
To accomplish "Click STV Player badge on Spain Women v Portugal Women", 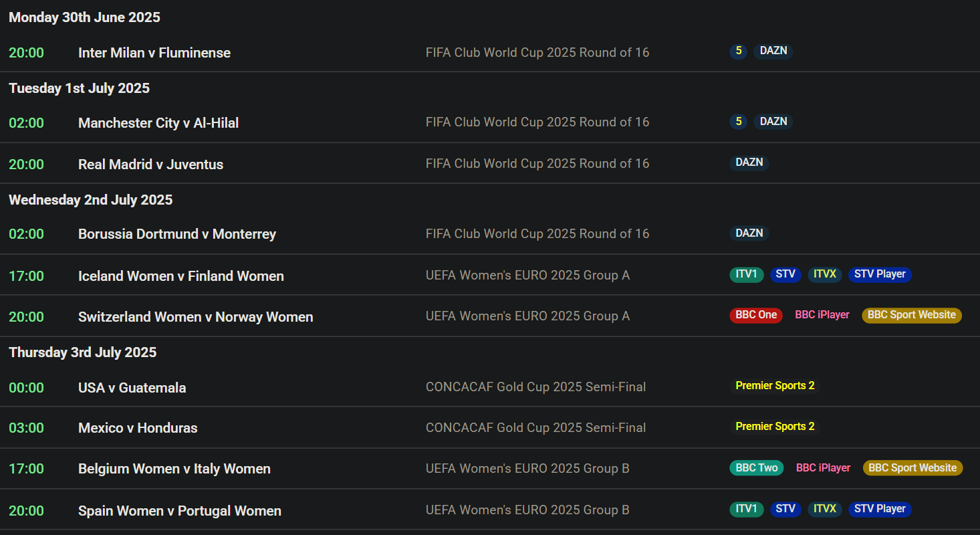I will click(880, 509).
